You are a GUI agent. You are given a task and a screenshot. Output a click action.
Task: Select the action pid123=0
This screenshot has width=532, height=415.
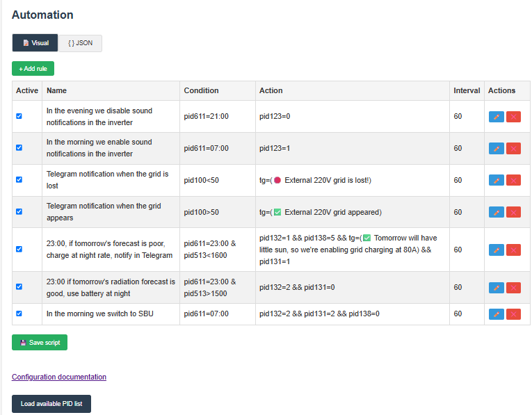coord(275,116)
